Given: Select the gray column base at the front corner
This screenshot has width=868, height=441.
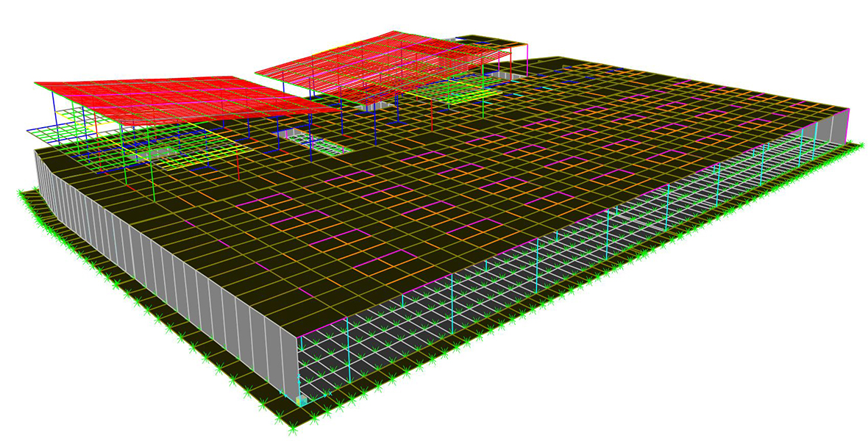Looking at the screenshot, I should (x=301, y=400).
